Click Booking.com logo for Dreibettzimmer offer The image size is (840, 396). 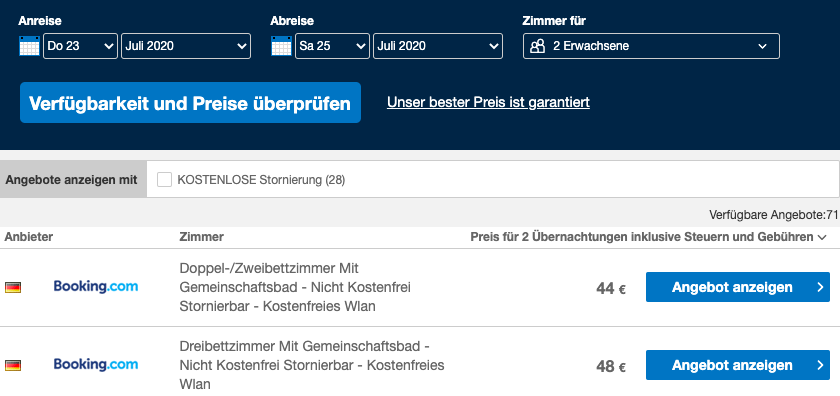[x=95, y=364]
